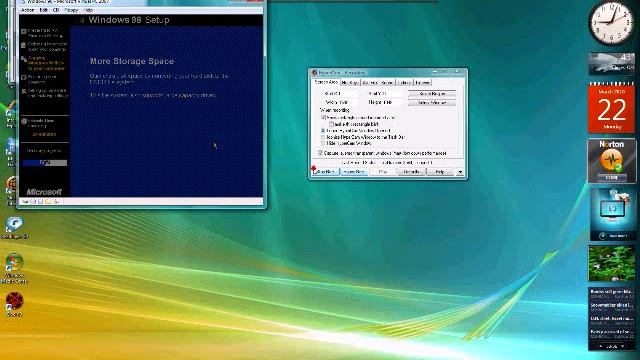Viewport: 640px width, 360px height.
Task: Click the Windows 98 Setup progress bar
Action: tap(45, 163)
